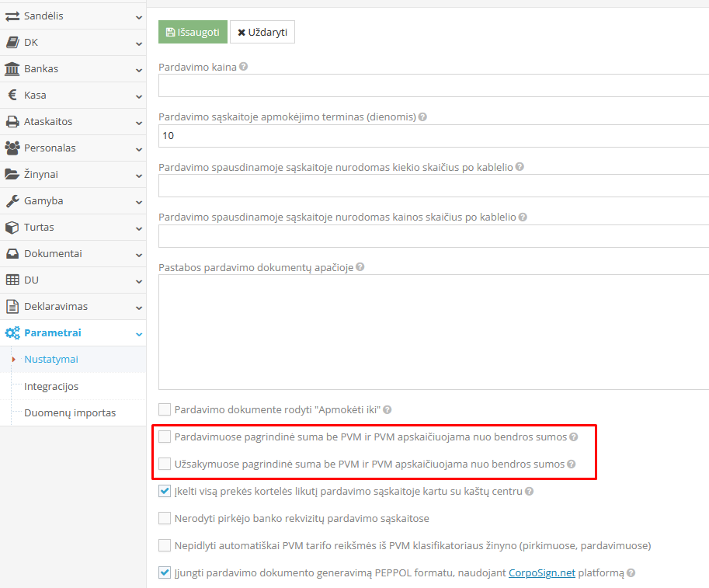Click the Kasa euro icon
This screenshot has height=588, width=709.
point(12,96)
